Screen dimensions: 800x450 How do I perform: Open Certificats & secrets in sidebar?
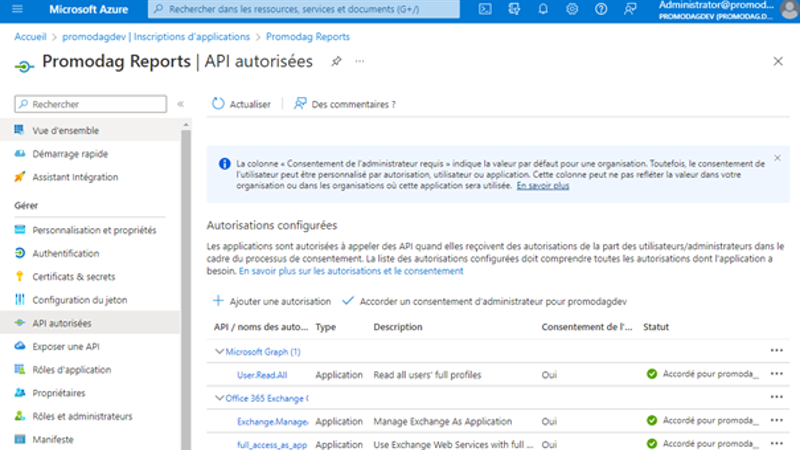pos(72,277)
